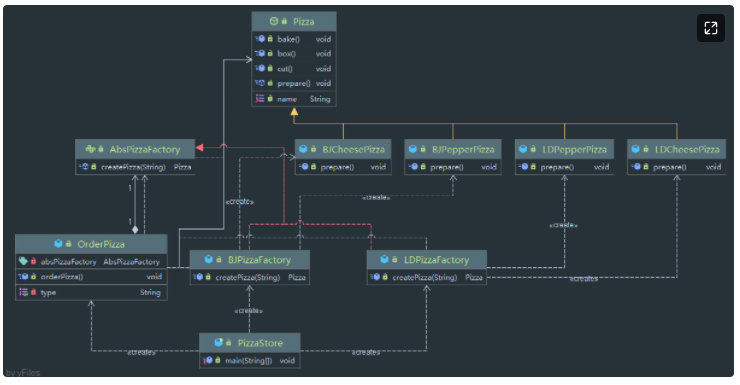The image size is (740, 385).
Task: Click the AbsPizzaFactory interface icon
Action: pos(90,149)
